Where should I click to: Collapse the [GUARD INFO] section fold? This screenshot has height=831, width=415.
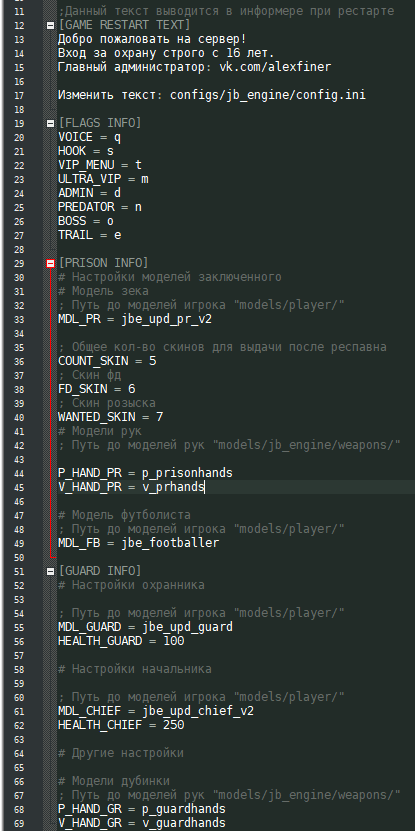click(x=50, y=571)
